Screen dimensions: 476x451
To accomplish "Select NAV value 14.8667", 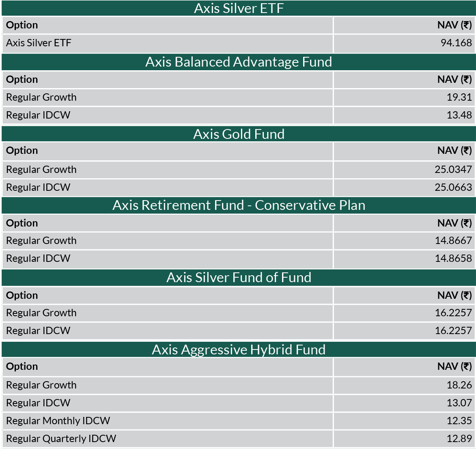I will click(453, 241).
